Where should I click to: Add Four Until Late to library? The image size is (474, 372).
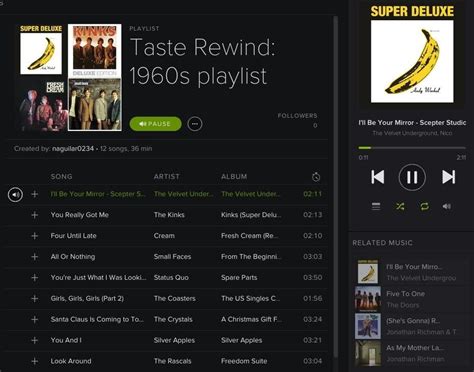click(35, 236)
